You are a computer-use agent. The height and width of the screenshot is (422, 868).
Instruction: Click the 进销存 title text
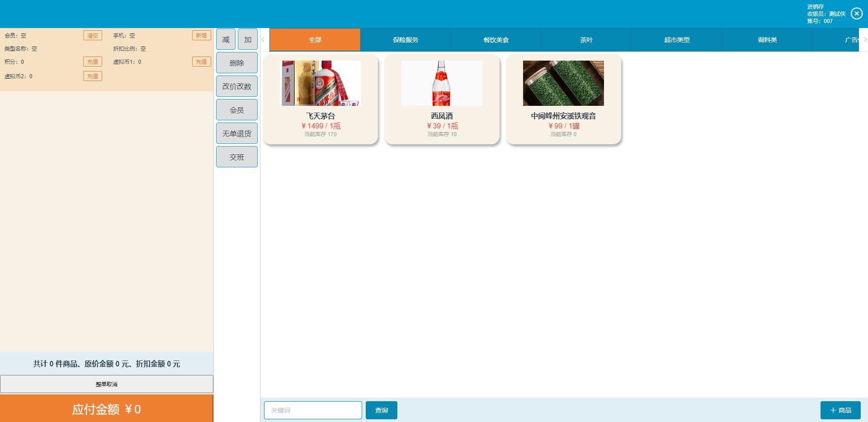coord(816,6)
